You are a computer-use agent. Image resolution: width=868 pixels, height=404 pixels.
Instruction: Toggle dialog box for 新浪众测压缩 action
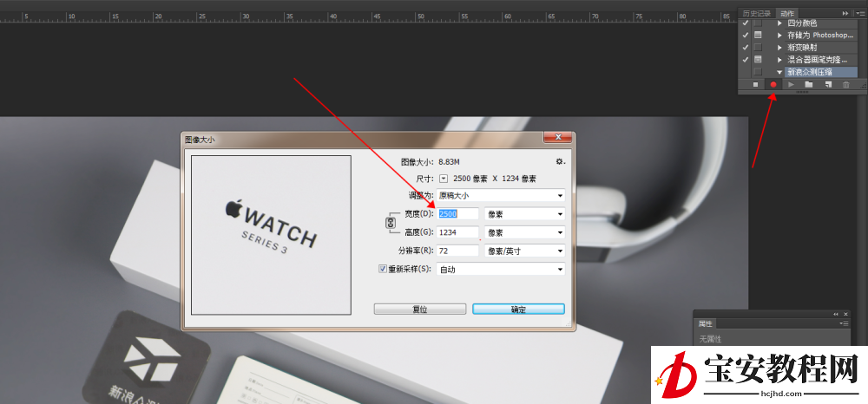point(758,72)
